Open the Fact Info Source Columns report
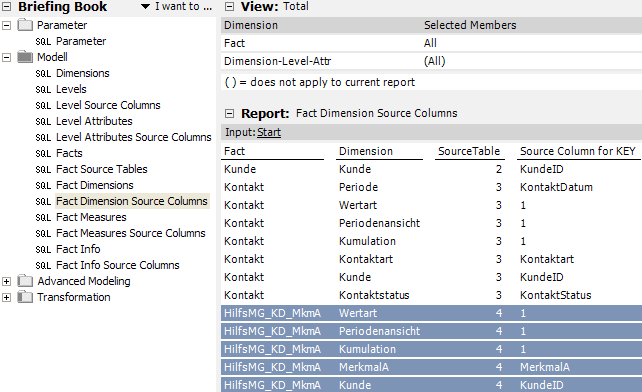This screenshot has height=392, width=642. coord(118,265)
